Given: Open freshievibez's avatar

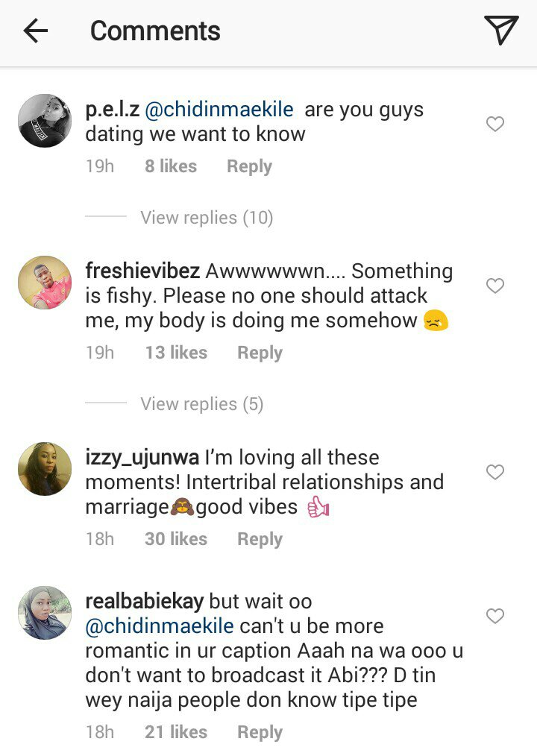Looking at the screenshot, I should click(x=45, y=283).
